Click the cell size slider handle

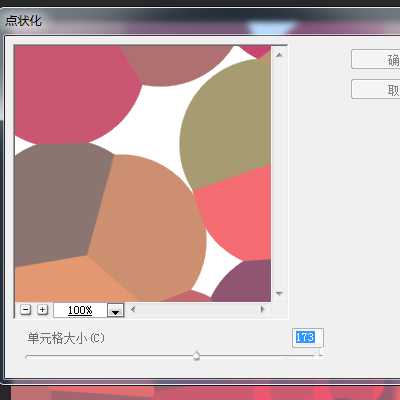(x=196, y=356)
